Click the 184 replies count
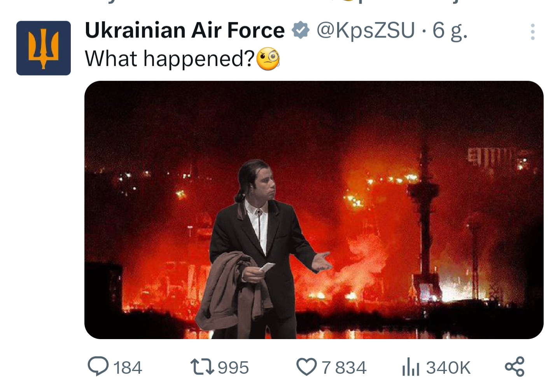The width and height of the screenshot is (560, 392). [128, 367]
